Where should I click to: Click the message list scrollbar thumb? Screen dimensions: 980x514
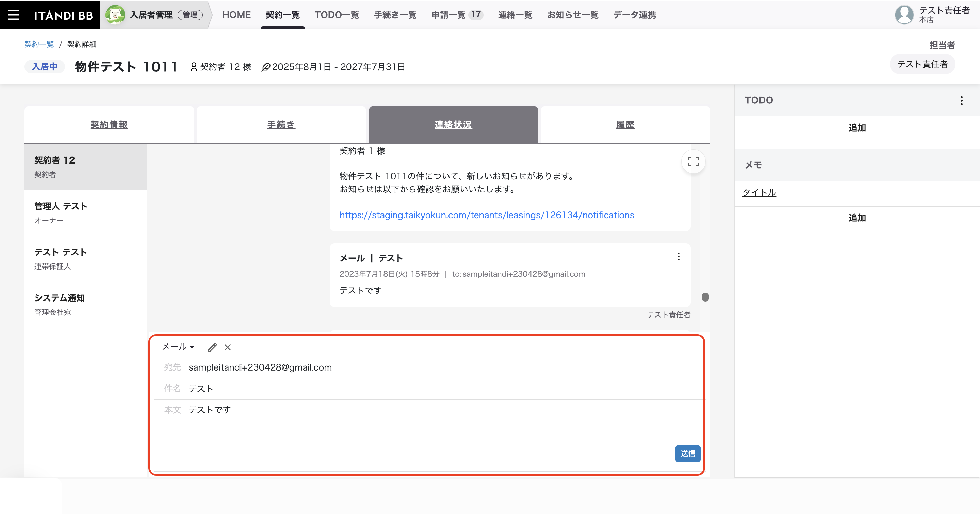pyautogui.click(x=705, y=297)
